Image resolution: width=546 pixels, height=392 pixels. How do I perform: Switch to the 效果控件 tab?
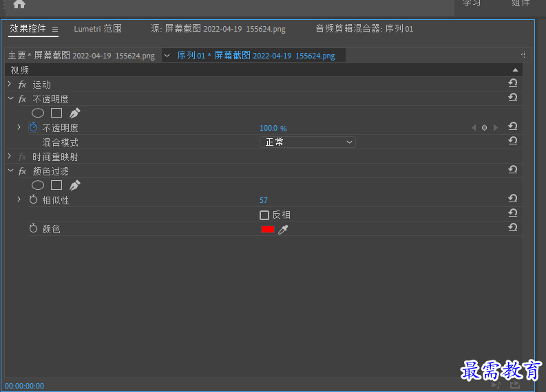pos(28,28)
